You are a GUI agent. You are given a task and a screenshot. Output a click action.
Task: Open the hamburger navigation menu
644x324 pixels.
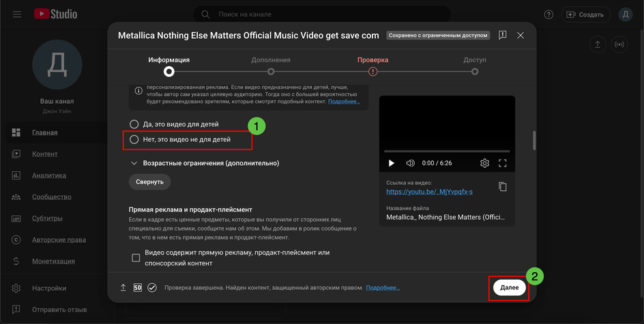(17, 14)
